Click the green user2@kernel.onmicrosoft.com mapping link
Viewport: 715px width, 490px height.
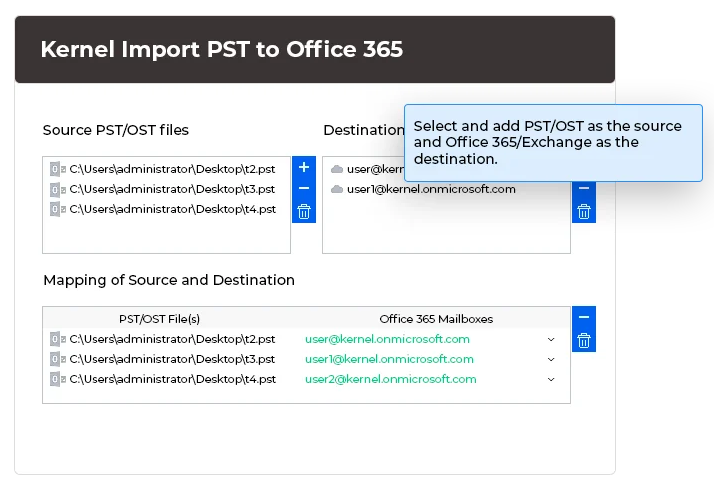(390, 379)
